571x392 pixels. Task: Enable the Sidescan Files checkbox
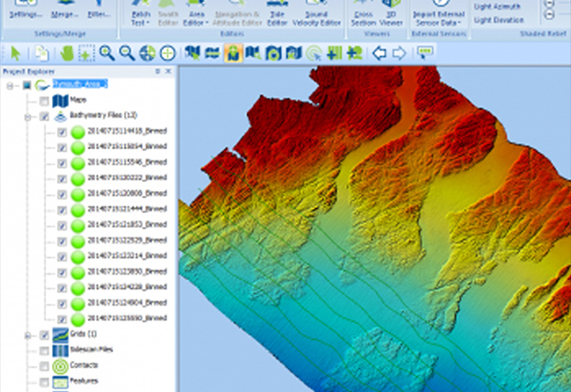(x=44, y=350)
